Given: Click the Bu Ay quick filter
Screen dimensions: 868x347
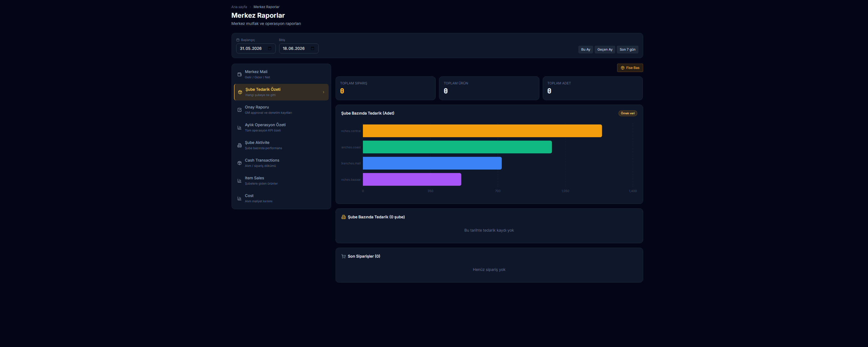Looking at the screenshot, I should 586,50.
